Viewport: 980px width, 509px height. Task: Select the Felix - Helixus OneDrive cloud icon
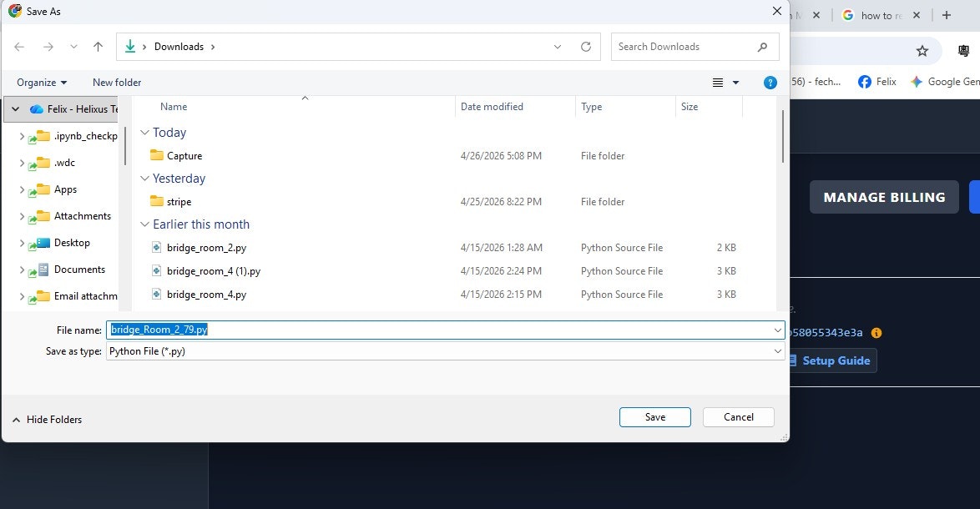37,109
